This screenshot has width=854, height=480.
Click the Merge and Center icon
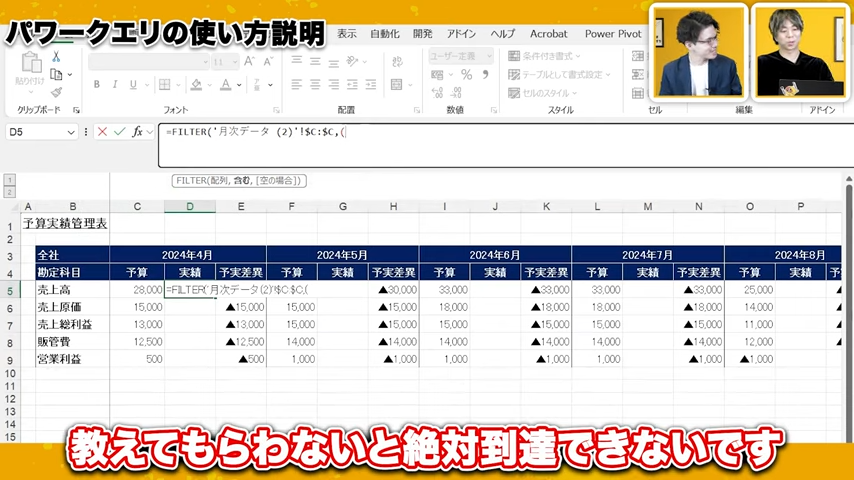click(396, 84)
